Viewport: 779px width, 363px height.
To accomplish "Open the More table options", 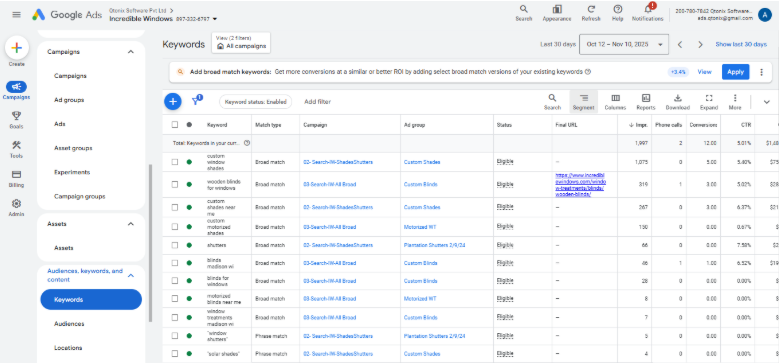I will tap(735, 101).
